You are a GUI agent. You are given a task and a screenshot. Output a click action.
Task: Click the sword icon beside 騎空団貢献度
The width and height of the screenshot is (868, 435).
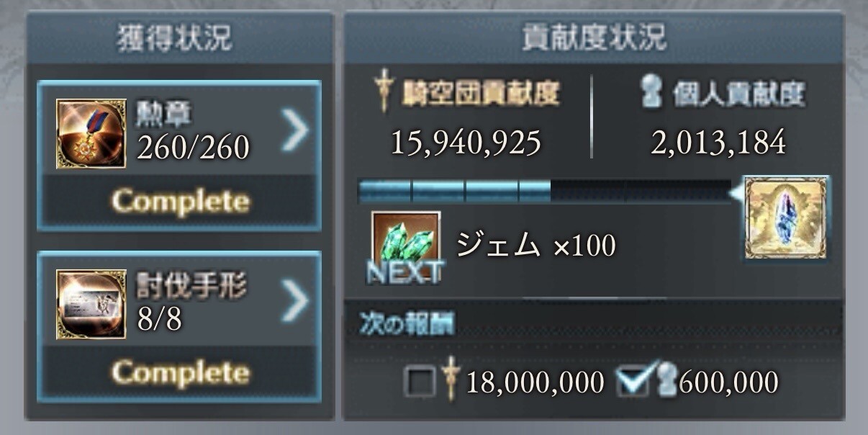tap(384, 91)
